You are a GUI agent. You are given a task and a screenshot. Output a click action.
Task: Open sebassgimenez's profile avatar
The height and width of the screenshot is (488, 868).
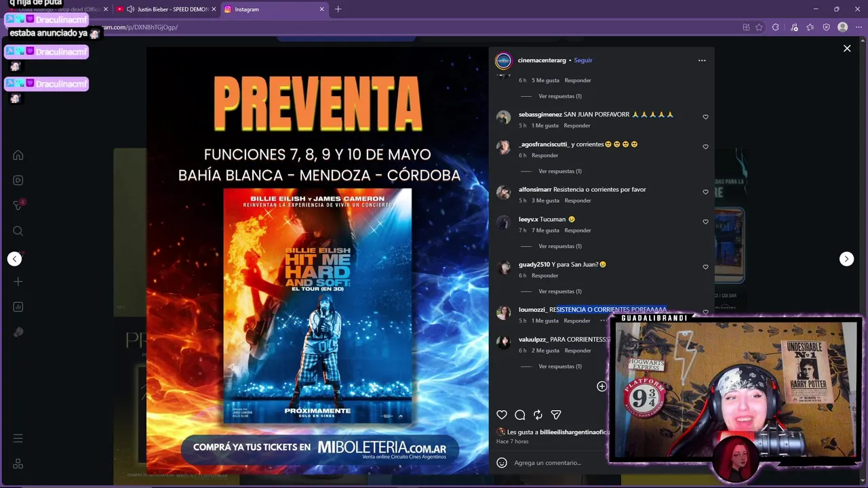pos(503,117)
